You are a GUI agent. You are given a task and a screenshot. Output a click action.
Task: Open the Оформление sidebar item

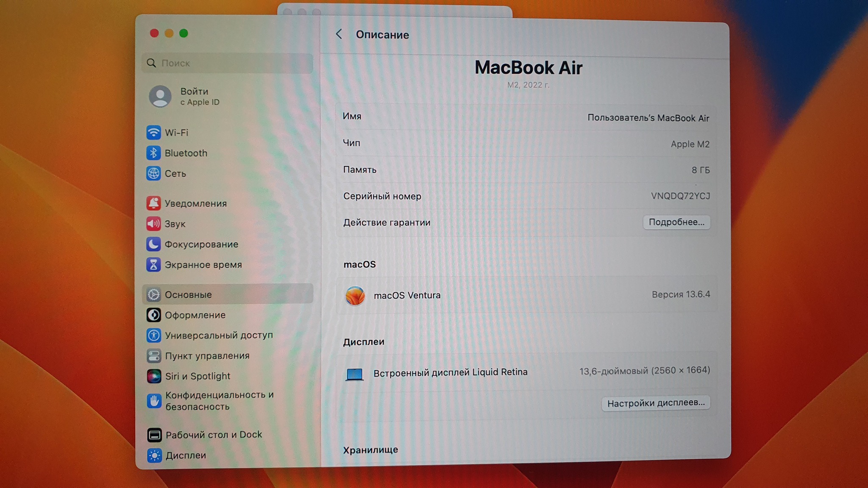195,315
